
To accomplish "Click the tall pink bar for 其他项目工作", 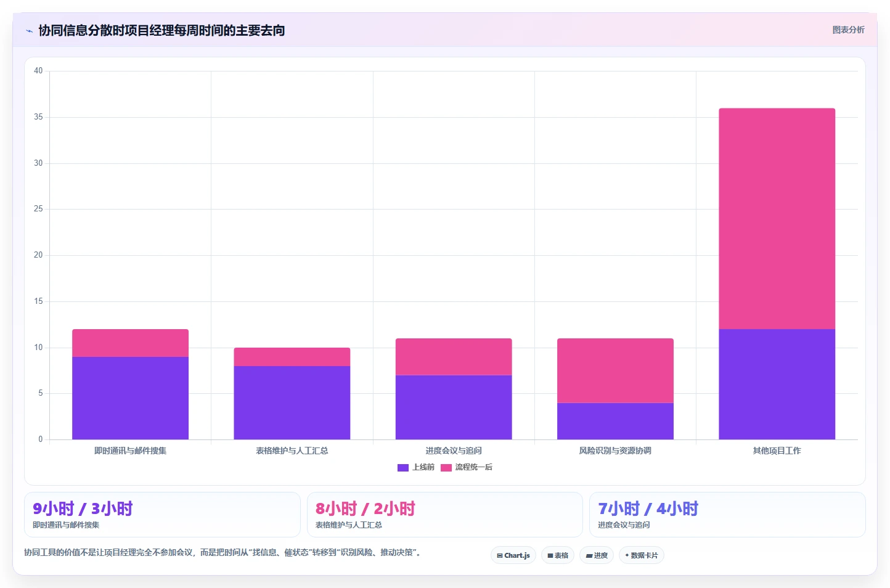I will tap(777, 219).
